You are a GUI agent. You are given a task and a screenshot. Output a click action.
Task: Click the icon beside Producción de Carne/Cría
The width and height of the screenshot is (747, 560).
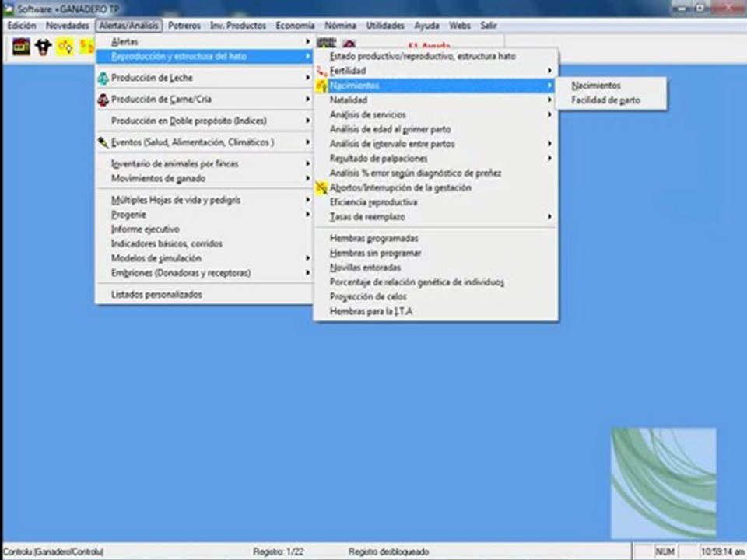(103, 99)
